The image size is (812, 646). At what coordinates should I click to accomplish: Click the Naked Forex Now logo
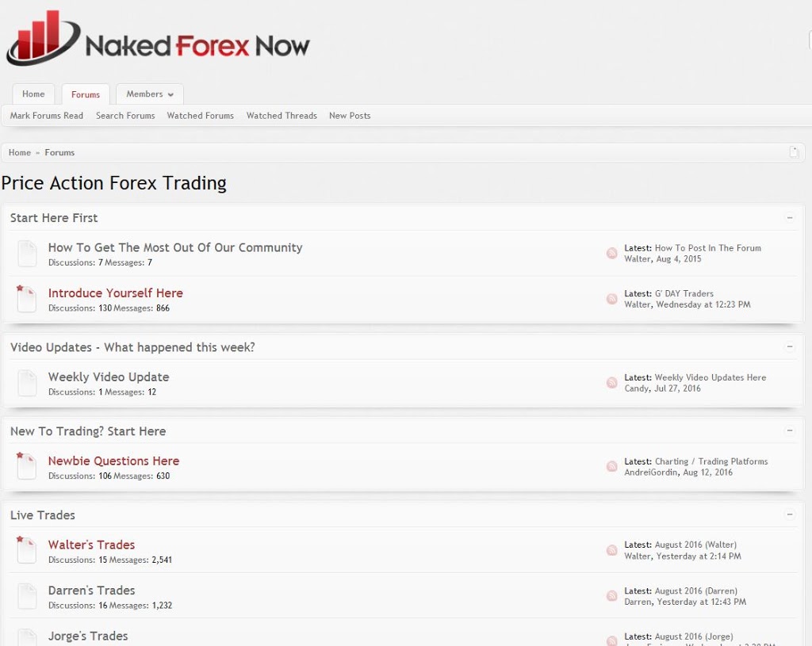pos(158,39)
